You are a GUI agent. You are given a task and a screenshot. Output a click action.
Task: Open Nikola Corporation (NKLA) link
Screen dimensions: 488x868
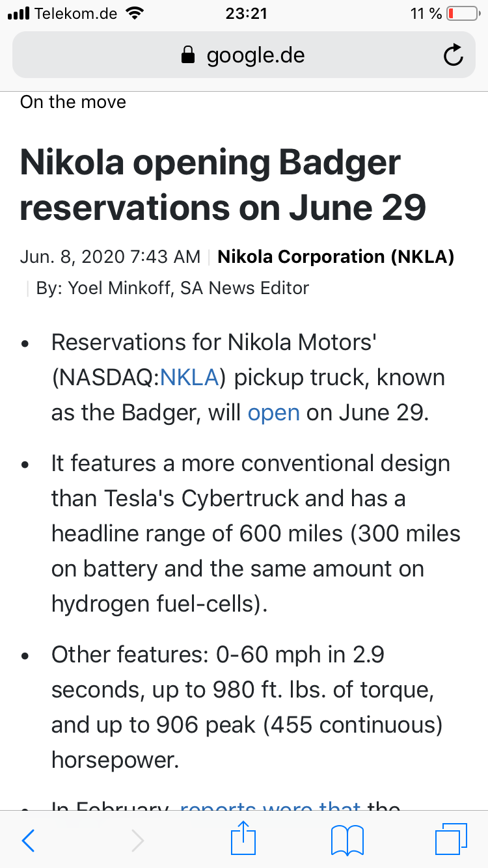pyautogui.click(x=336, y=256)
